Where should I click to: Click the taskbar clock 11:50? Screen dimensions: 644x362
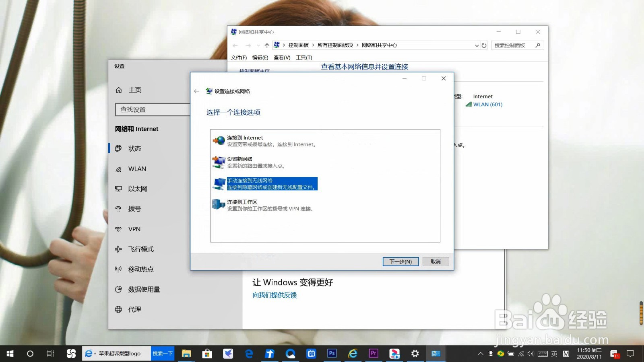point(589,354)
